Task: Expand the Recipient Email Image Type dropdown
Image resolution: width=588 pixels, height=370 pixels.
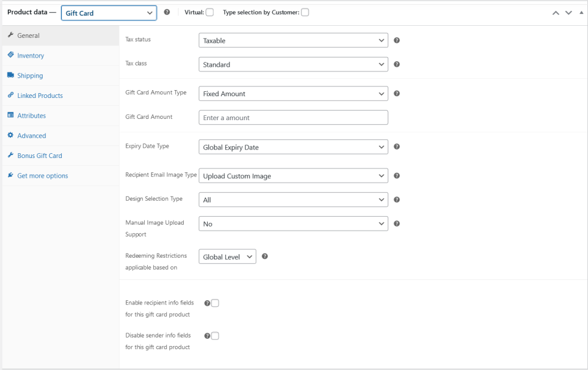Action: [293, 176]
